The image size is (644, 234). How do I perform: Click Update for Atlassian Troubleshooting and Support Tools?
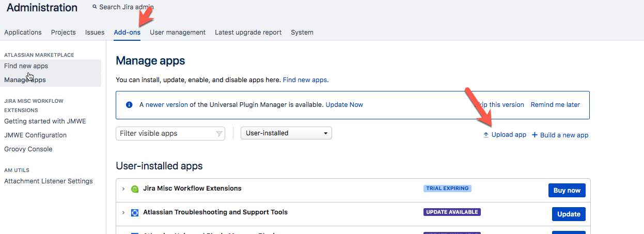(x=569, y=214)
